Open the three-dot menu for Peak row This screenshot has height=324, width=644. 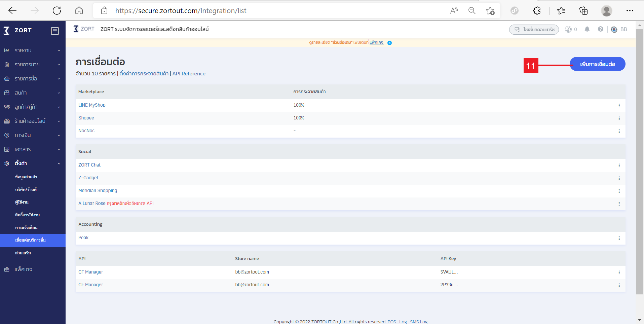pos(619,238)
